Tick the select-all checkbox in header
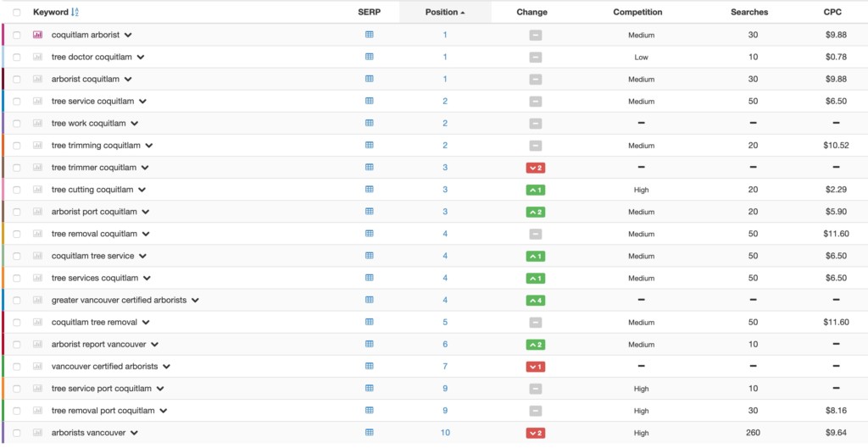868x448 pixels. 17,12
